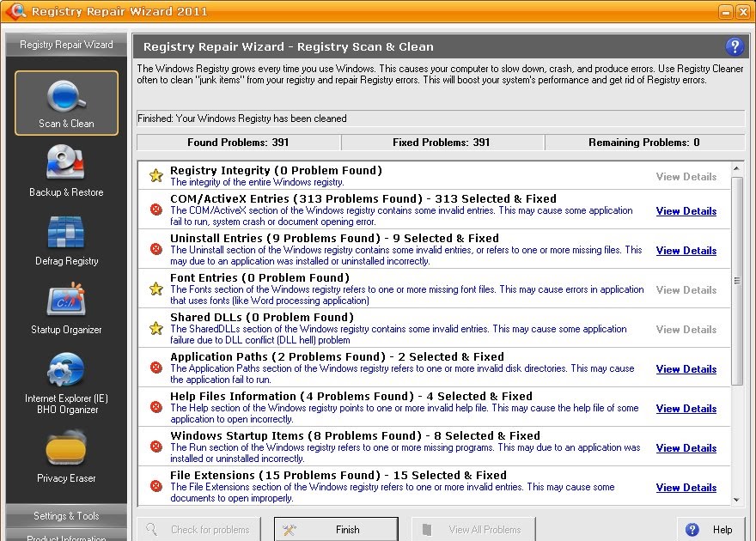View Details for Application Paths

point(686,369)
